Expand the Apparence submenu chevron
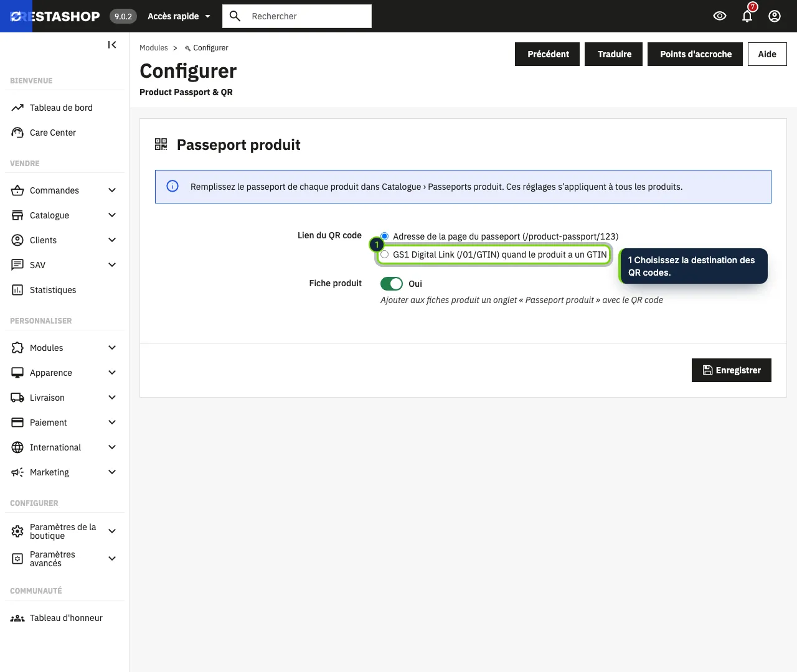This screenshot has width=797, height=672. click(112, 373)
